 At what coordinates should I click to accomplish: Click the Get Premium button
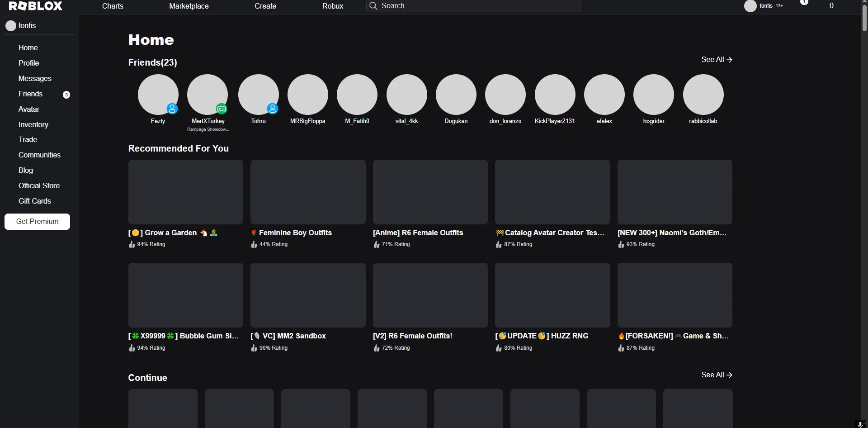(x=37, y=222)
